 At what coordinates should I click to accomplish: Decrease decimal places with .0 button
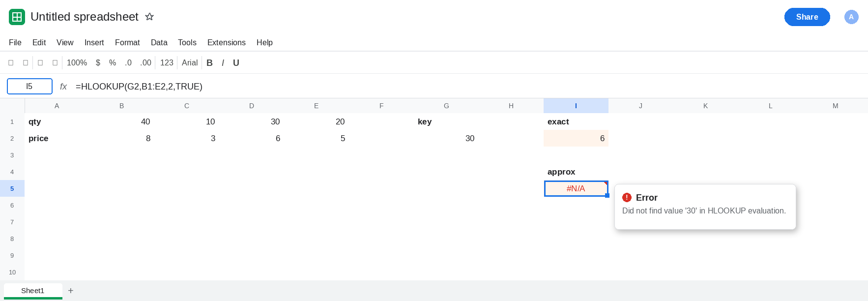click(128, 63)
